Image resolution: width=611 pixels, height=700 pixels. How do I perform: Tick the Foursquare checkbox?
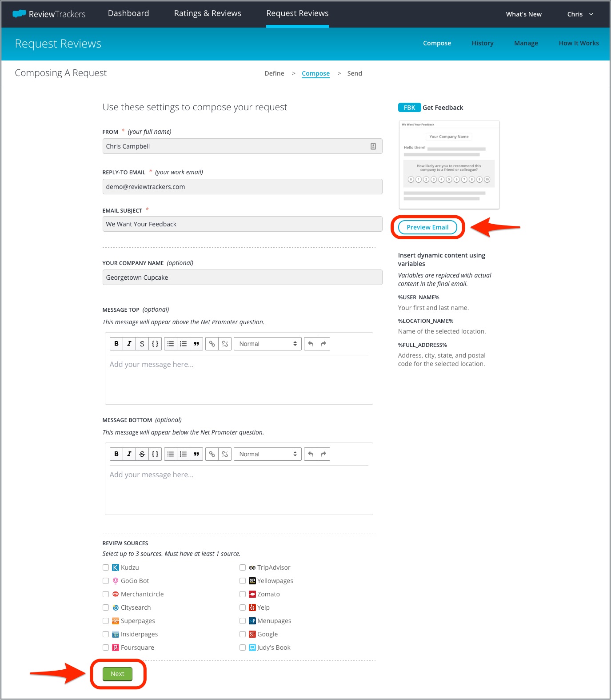coord(106,648)
